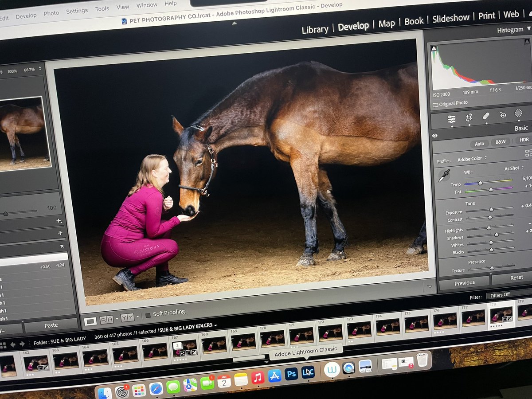Expand the Reference view options arrow
This screenshot has height=399, width=532.
[x=117, y=318]
